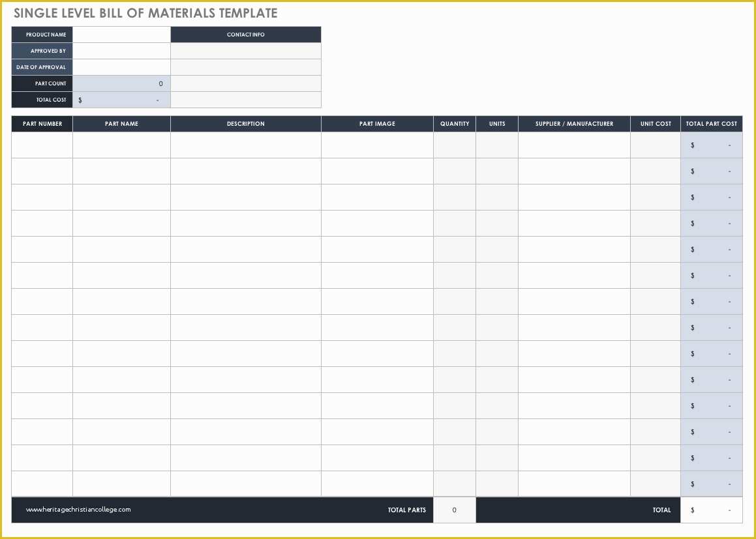Click the PART NAME column header
The width and height of the screenshot is (756, 539).
(x=121, y=124)
